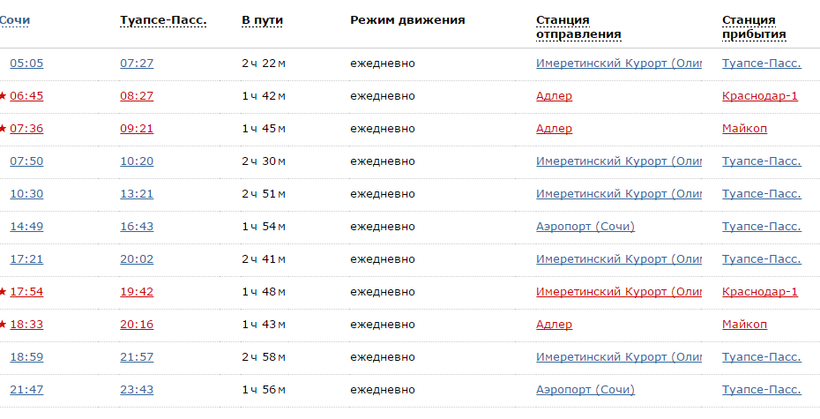The width and height of the screenshot is (820, 419).
Task: Open Майкоп destination in the 07:36 row
Action: [744, 128]
